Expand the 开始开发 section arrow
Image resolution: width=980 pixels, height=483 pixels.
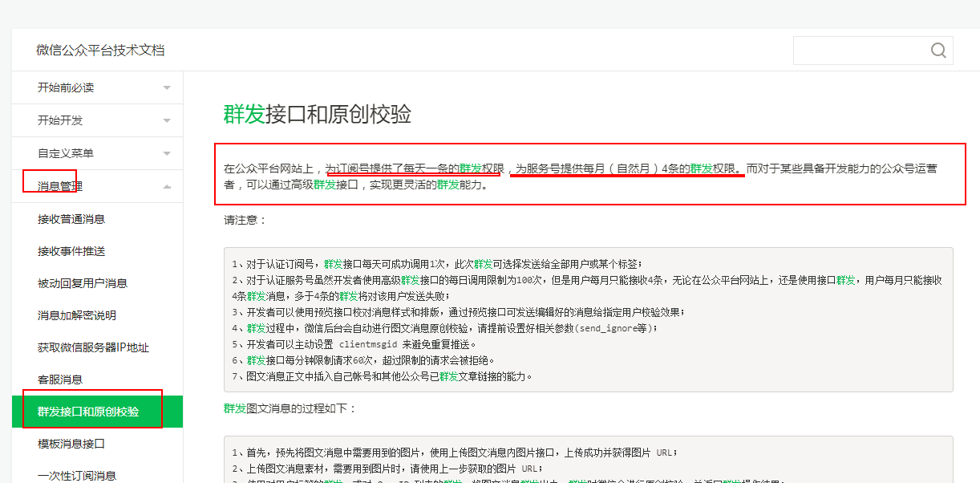[x=167, y=120]
